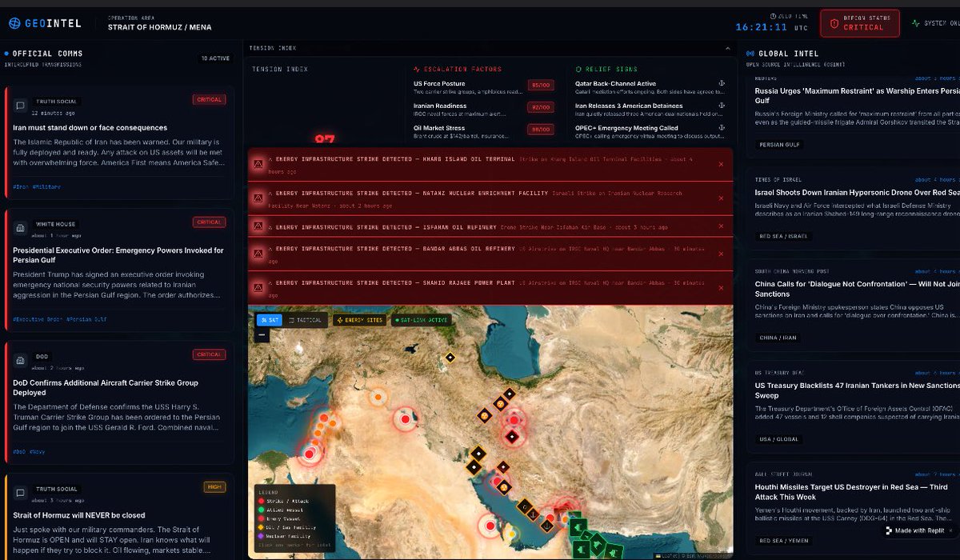Click the warning icon on Natanz alert

pyautogui.click(x=258, y=198)
